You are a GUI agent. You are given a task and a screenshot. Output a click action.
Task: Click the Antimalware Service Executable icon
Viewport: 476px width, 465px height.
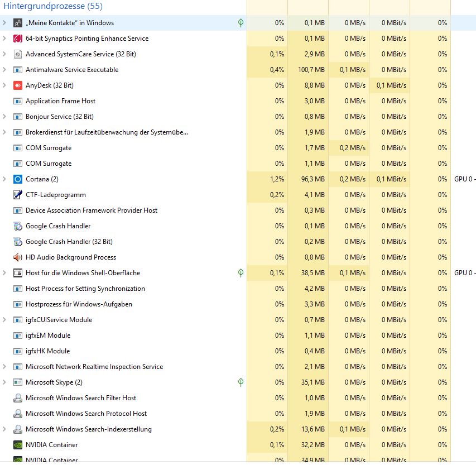(x=18, y=70)
